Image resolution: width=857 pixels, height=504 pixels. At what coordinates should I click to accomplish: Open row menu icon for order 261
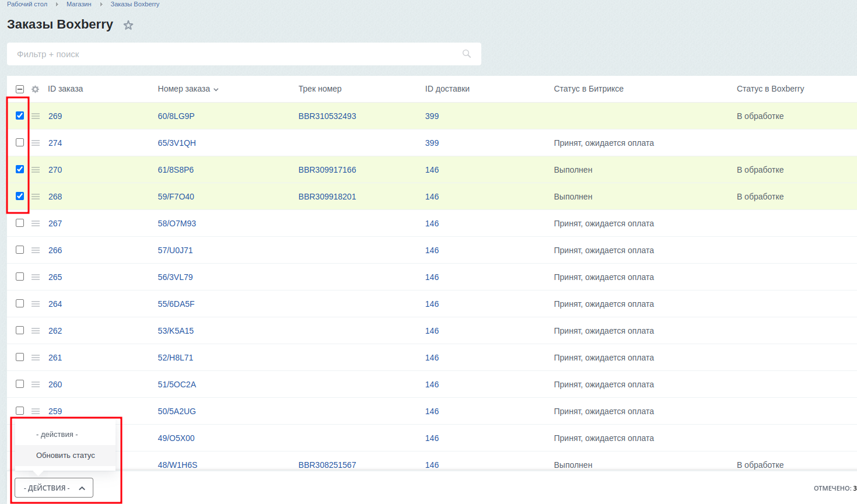36,358
